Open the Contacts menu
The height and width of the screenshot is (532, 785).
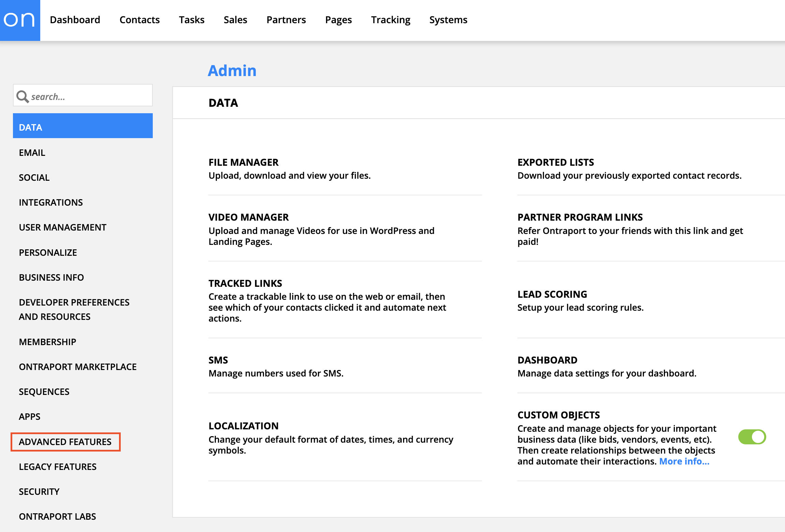click(139, 20)
